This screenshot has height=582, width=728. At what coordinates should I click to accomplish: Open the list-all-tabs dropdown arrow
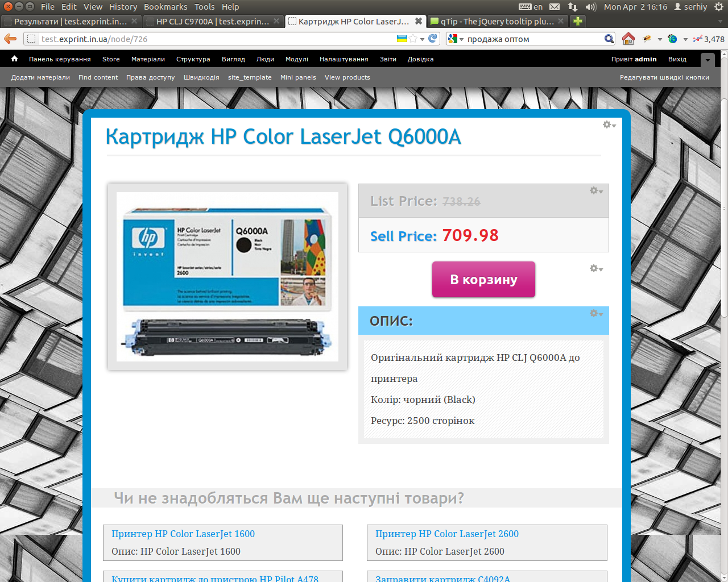pyautogui.click(x=720, y=21)
